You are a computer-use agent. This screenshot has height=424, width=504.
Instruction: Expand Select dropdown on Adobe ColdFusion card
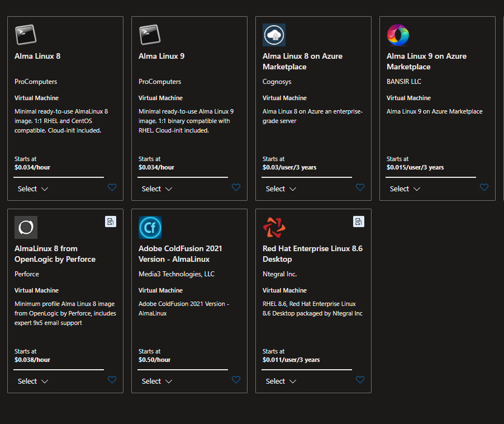(x=157, y=381)
